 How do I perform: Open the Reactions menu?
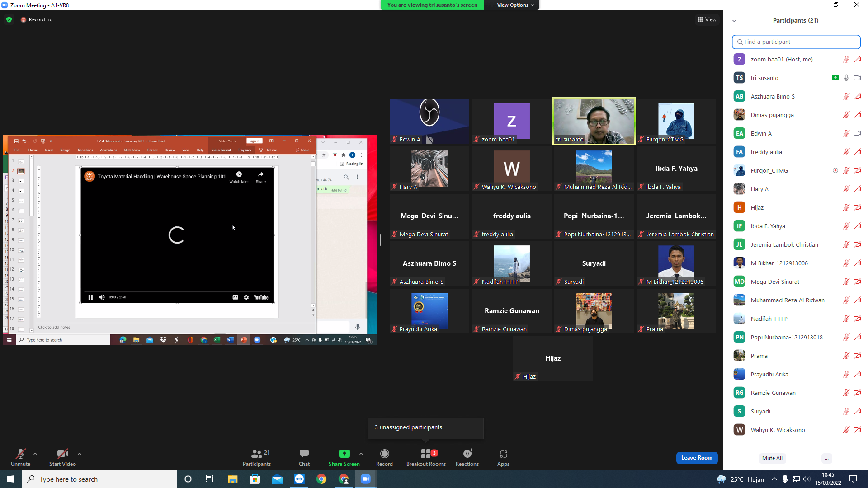(x=467, y=457)
